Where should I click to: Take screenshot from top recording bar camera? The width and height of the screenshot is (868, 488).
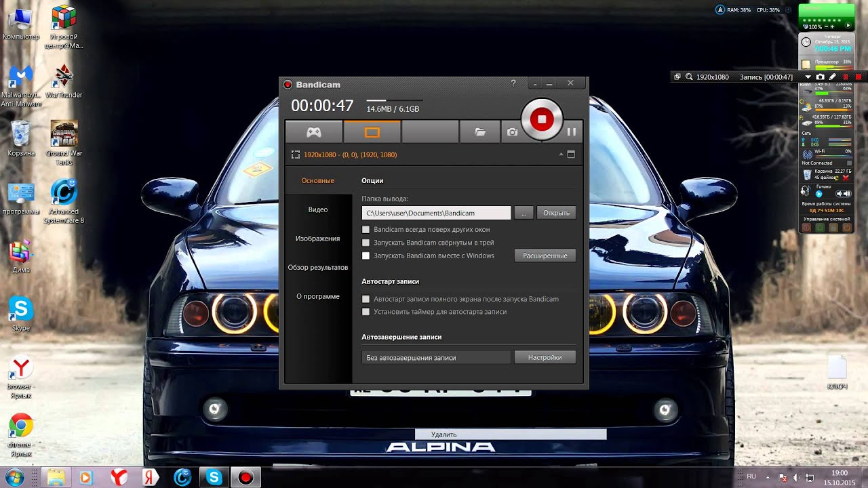(x=820, y=77)
